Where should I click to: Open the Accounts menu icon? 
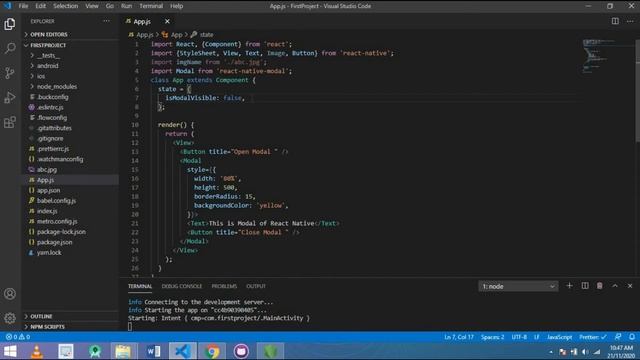point(10,294)
